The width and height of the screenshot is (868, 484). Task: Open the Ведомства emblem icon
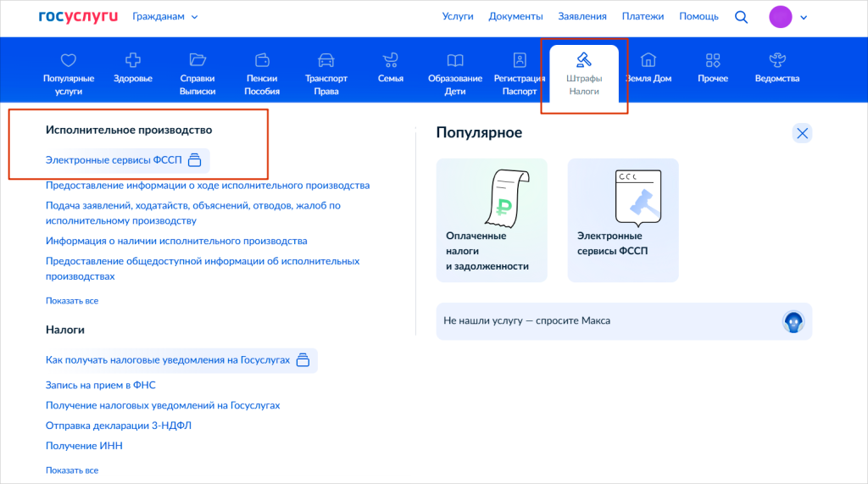[776, 60]
